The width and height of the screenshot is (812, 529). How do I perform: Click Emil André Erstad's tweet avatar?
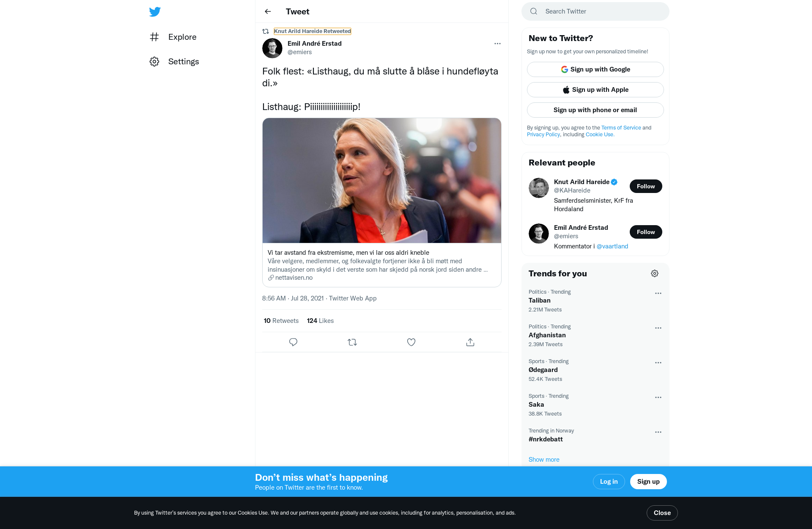coord(272,48)
